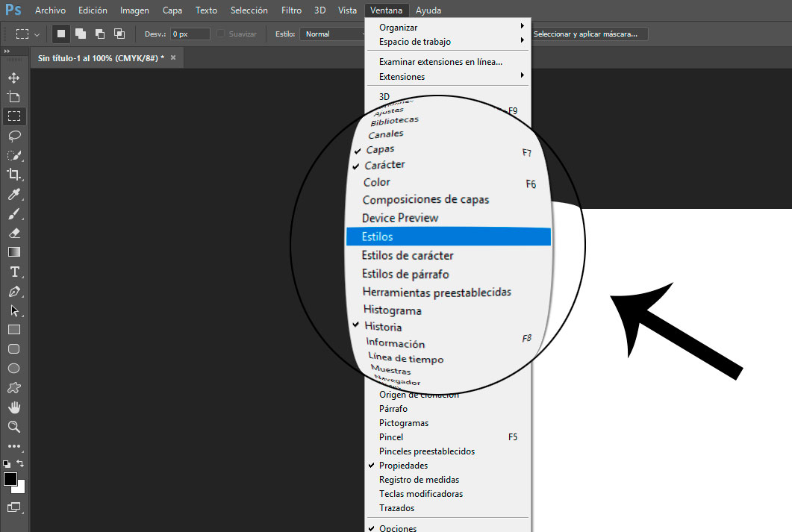Click the foreground color swatch
Viewport: 792px width, 532px height.
click(x=10, y=479)
